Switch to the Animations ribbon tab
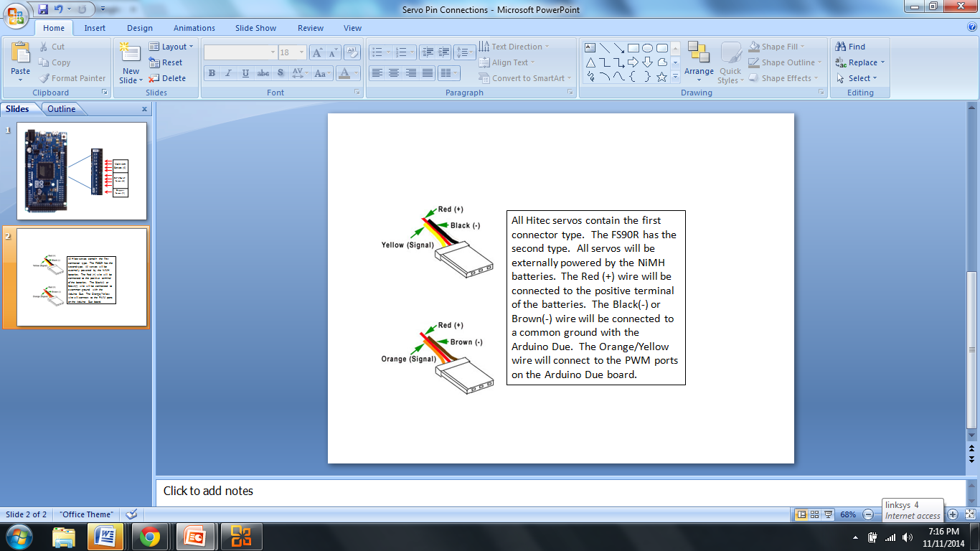The height and width of the screenshot is (551, 980). 194,28
